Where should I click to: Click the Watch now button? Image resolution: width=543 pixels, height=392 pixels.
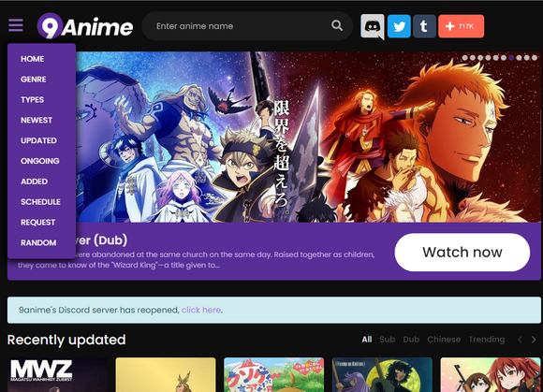click(462, 253)
